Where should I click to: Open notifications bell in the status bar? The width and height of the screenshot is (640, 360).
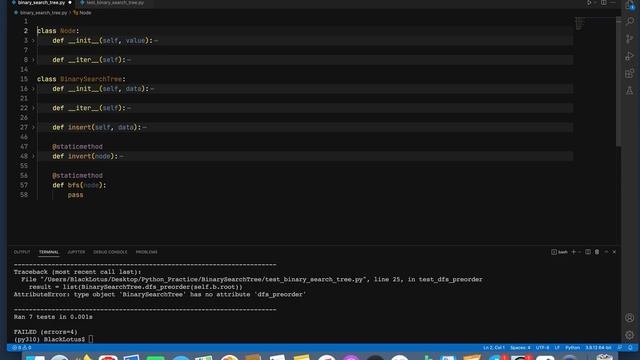(630, 347)
